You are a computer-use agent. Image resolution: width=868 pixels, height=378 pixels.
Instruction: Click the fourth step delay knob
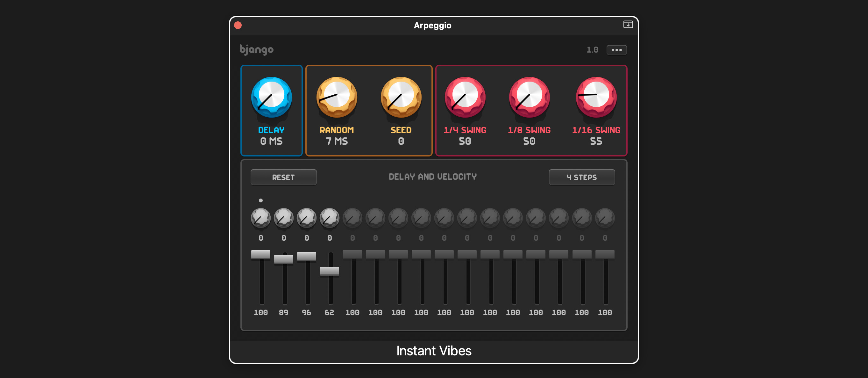(330, 218)
